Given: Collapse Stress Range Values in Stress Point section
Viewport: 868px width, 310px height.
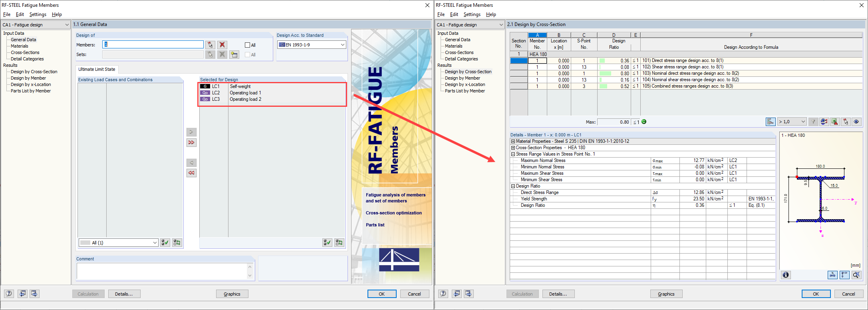Looking at the screenshot, I should pos(513,154).
